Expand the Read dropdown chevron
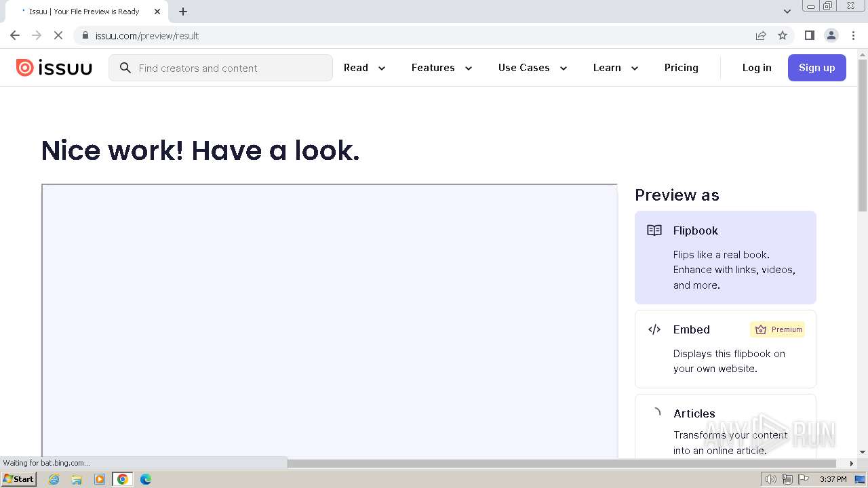This screenshot has width=868, height=488. pyautogui.click(x=382, y=68)
